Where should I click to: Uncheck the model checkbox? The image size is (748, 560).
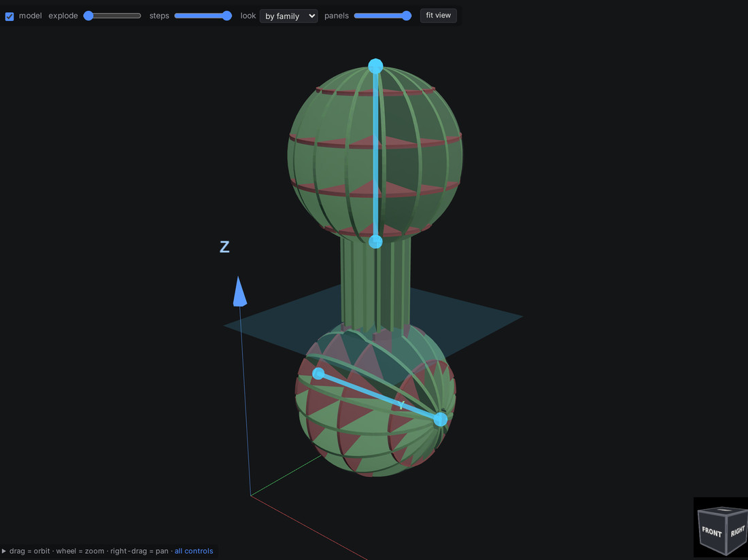[10, 16]
